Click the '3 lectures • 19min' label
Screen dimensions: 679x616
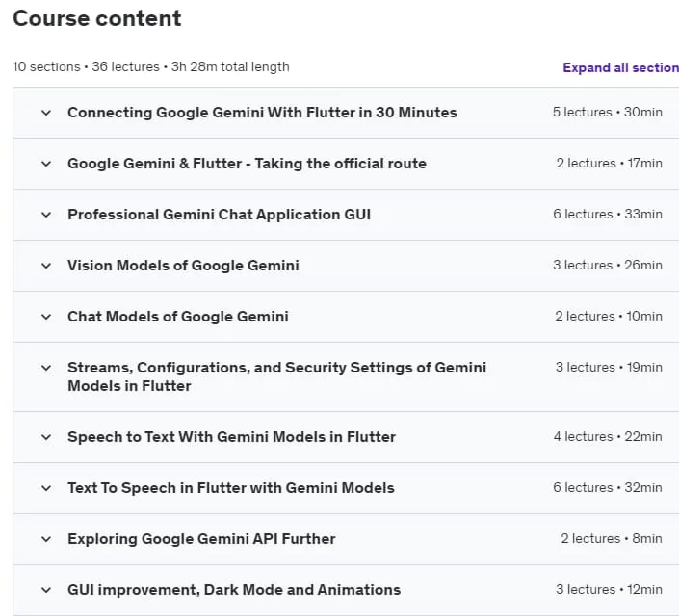click(609, 368)
